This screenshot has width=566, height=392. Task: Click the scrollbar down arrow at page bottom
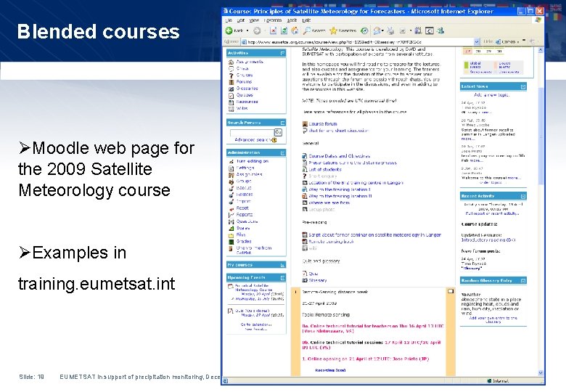541,373
